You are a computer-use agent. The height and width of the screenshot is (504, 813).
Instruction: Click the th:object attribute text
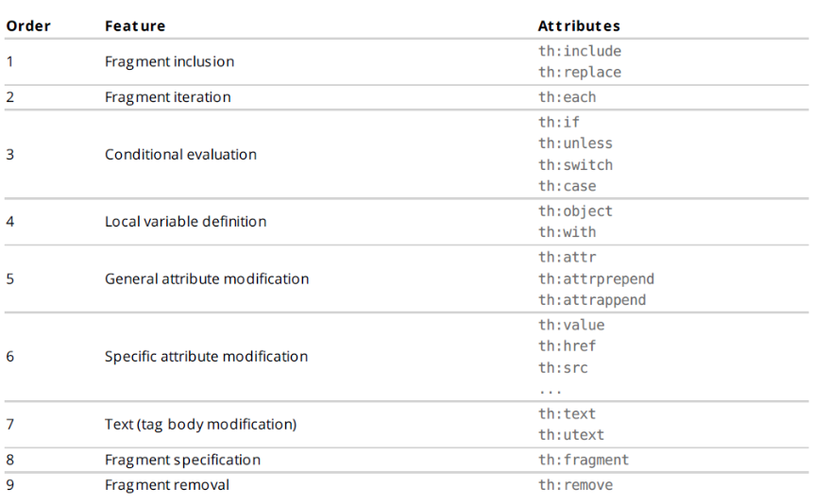tap(575, 211)
